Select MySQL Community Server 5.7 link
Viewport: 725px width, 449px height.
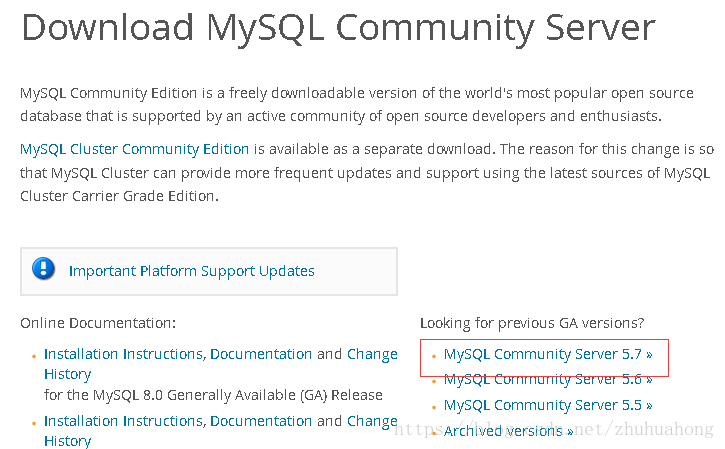pyautogui.click(x=548, y=354)
